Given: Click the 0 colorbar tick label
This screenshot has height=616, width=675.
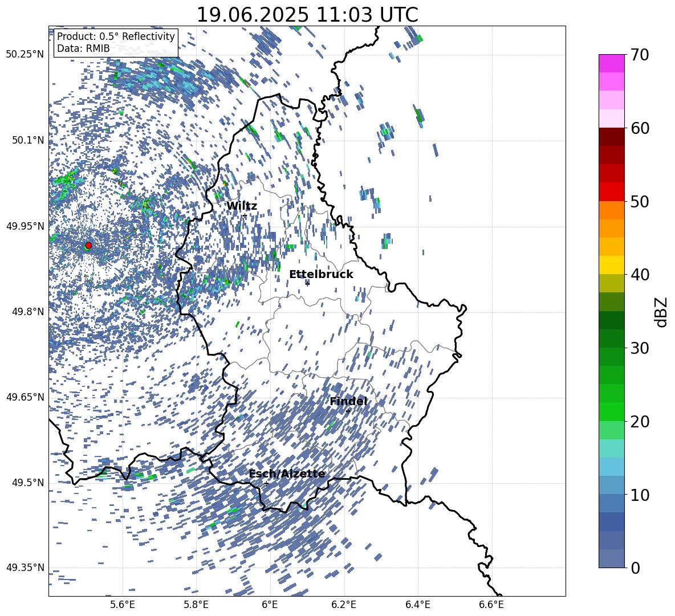Looking at the screenshot, I should [x=635, y=568].
